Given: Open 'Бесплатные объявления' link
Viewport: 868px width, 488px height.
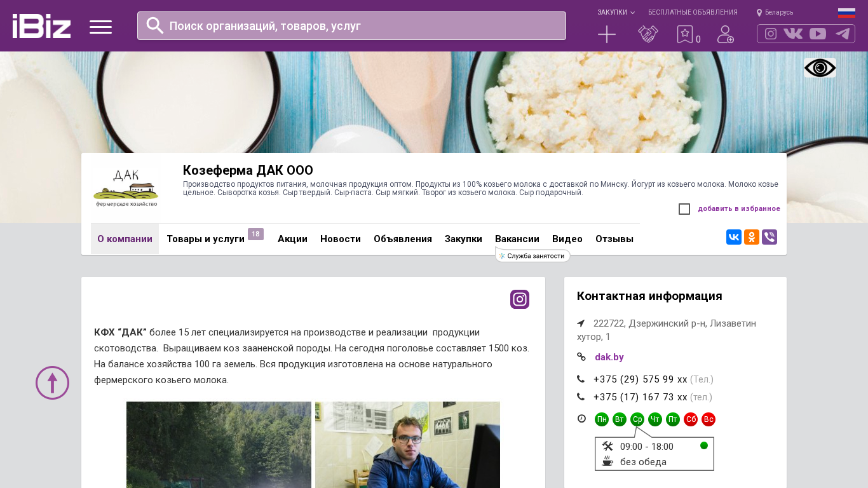Looking at the screenshot, I should (x=693, y=12).
